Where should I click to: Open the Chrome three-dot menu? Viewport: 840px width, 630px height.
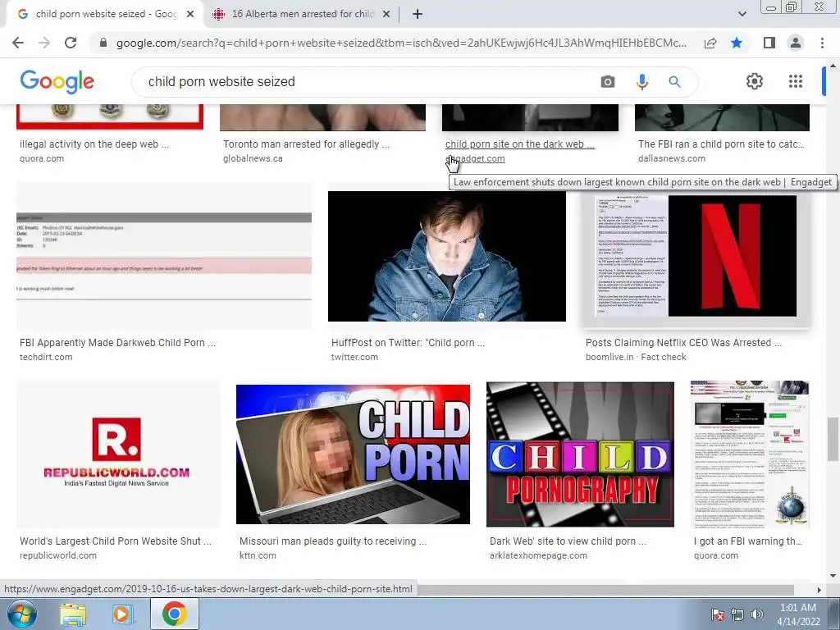click(x=822, y=43)
